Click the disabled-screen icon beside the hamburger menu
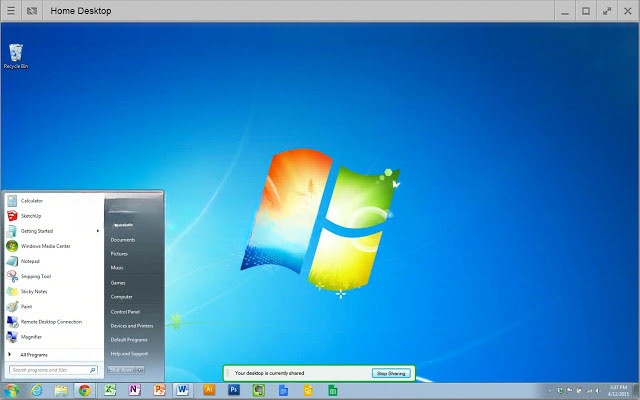 click(32, 11)
